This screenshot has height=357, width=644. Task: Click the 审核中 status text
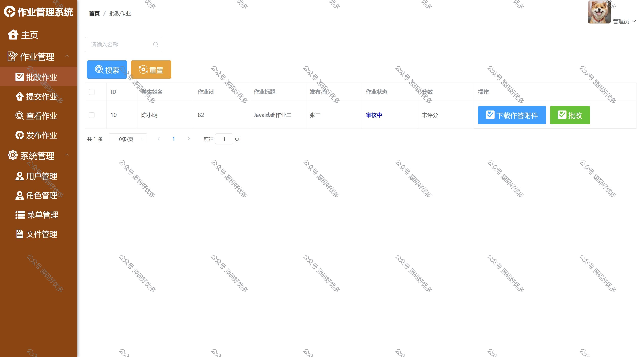pyautogui.click(x=374, y=115)
